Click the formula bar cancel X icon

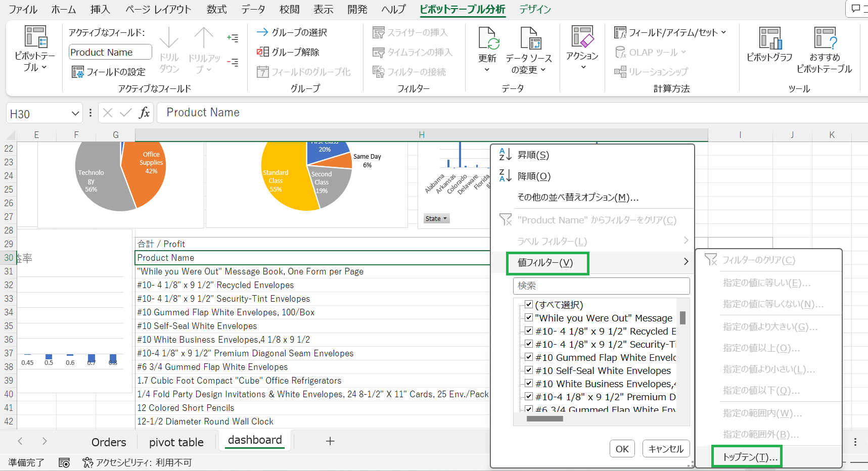pyautogui.click(x=108, y=113)
